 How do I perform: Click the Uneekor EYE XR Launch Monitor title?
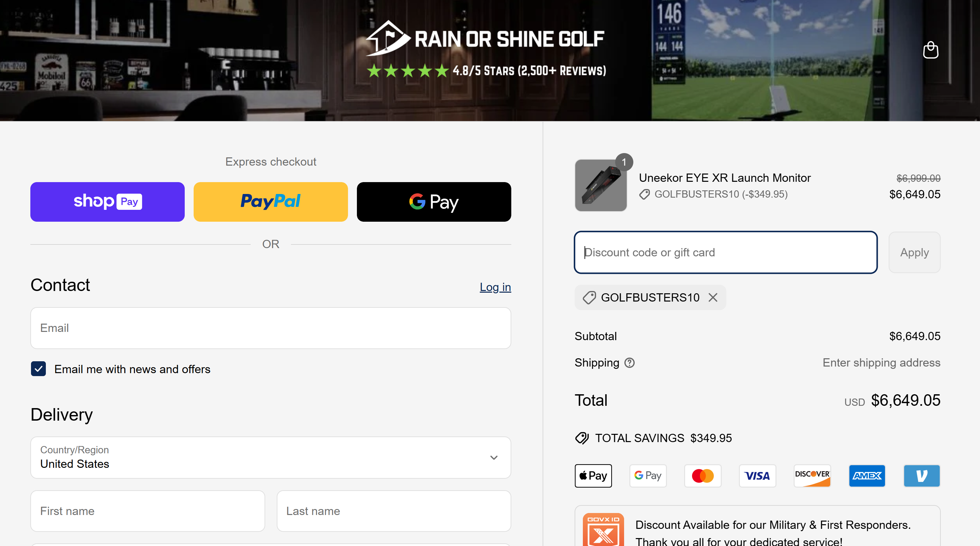coord(725,178)
